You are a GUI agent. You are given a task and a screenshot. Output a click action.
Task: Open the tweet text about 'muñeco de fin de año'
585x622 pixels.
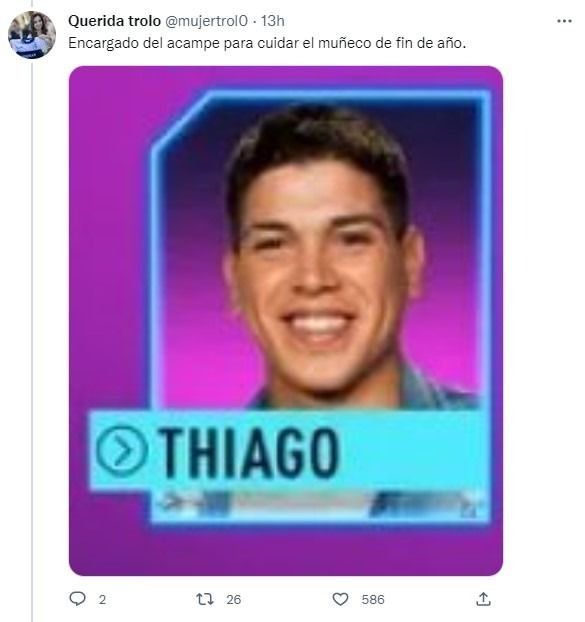click(x=267, y=43)
